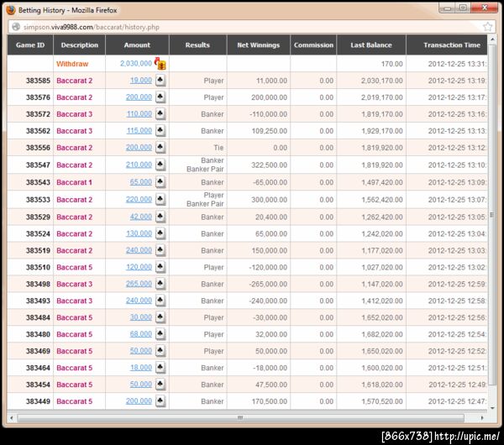
Task: Click game ID 383449
Action: 39,401
